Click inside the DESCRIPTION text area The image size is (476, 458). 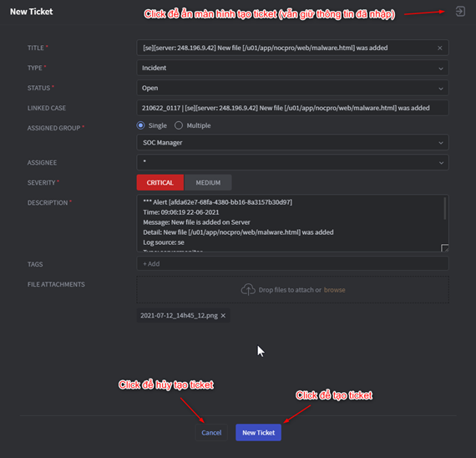(x=290, y=223)
